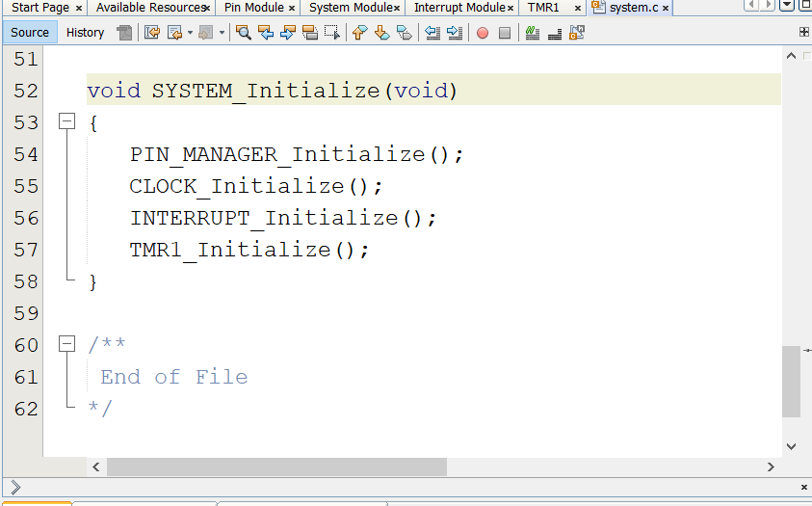The image size is (812, 506).
Task: Open the Available Resources tab
Action: click(x=150, y=8)
